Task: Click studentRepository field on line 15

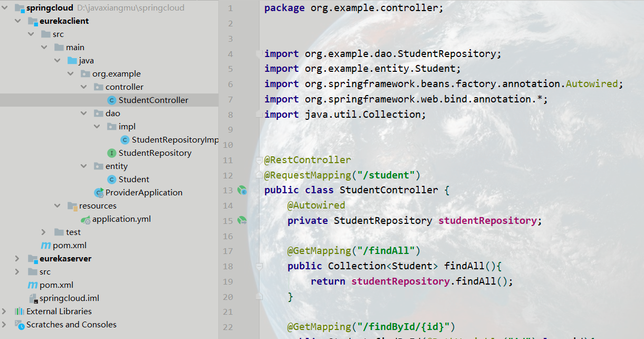Action: point(487,221)
